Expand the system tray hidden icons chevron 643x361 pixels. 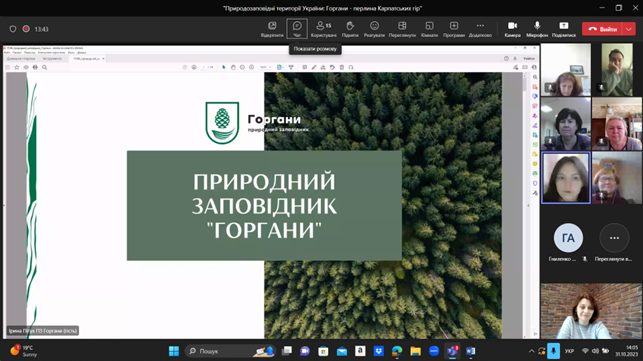(x=531, y=351)
